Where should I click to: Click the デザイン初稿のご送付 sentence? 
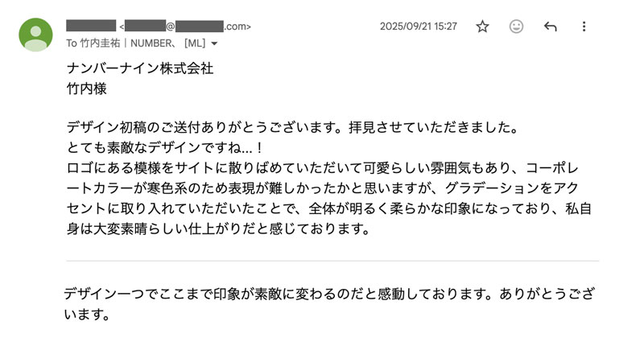(x=290, y=128)
